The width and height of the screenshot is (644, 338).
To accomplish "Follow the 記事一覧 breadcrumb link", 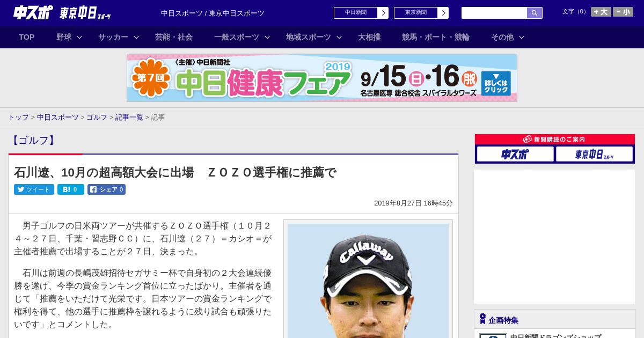I will (x=129, y=117).
